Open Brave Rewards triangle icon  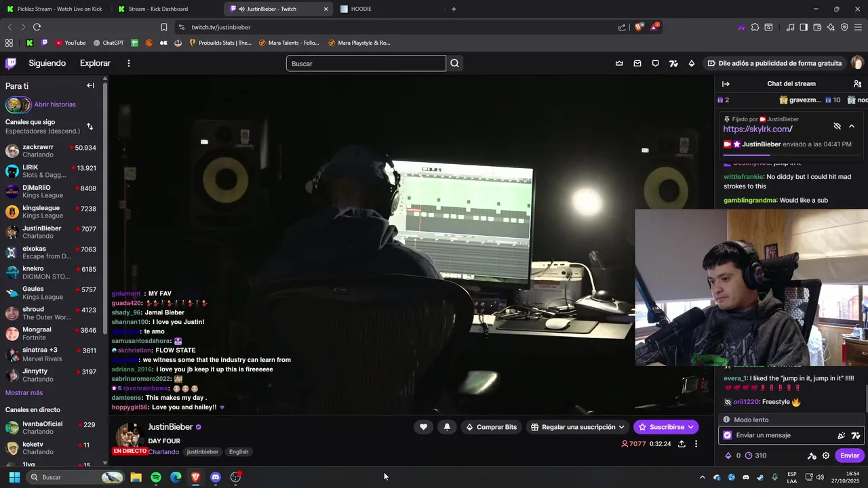654,27
